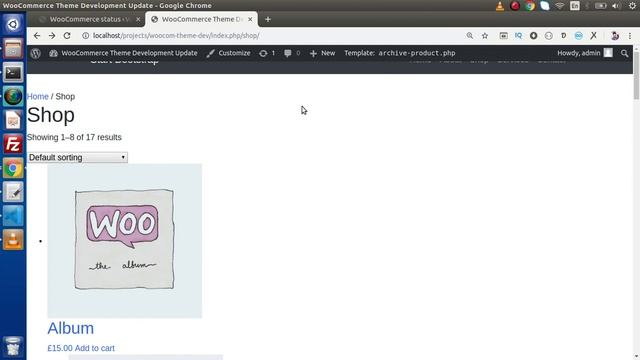Screen dimensions: 640x360
Task: Click the Shop page heading
Action: (51, 115)
